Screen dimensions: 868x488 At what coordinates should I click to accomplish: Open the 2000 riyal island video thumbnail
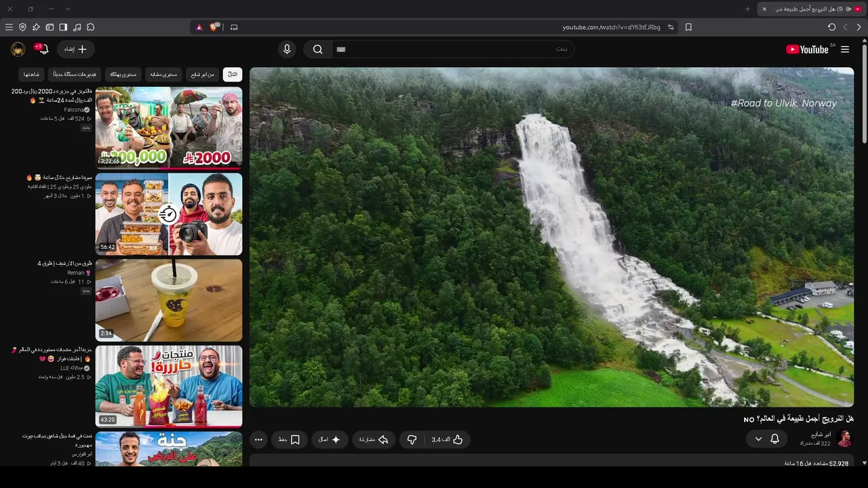[169, 127]
